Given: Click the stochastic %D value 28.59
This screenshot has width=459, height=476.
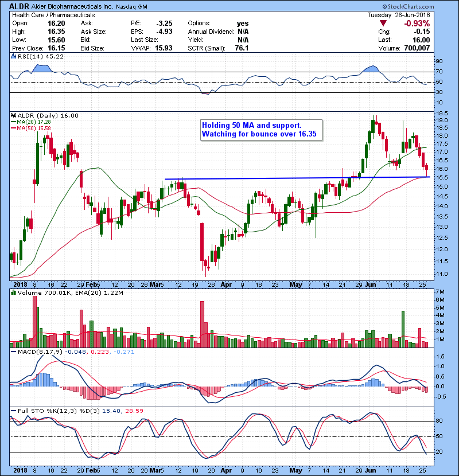Looking at the screenshot, I should pos(134,411).
